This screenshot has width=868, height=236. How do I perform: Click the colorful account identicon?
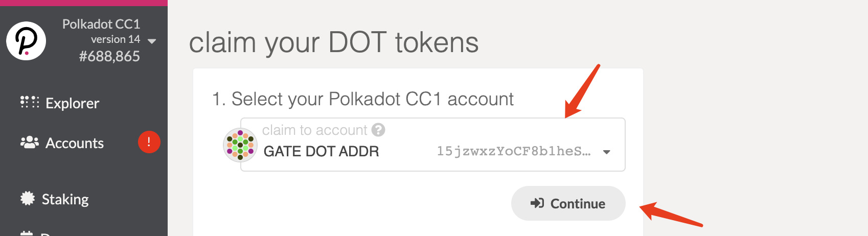(240, 145)
